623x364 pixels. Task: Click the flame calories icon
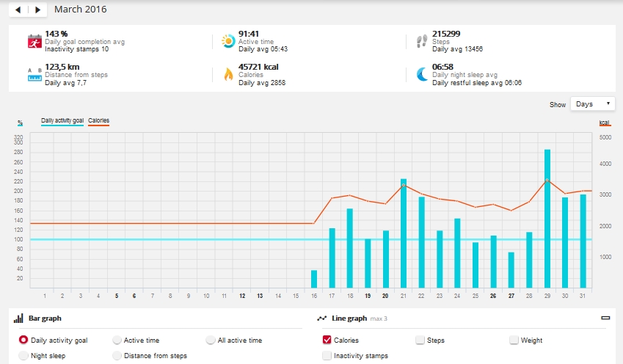click(x=227, y=74)
